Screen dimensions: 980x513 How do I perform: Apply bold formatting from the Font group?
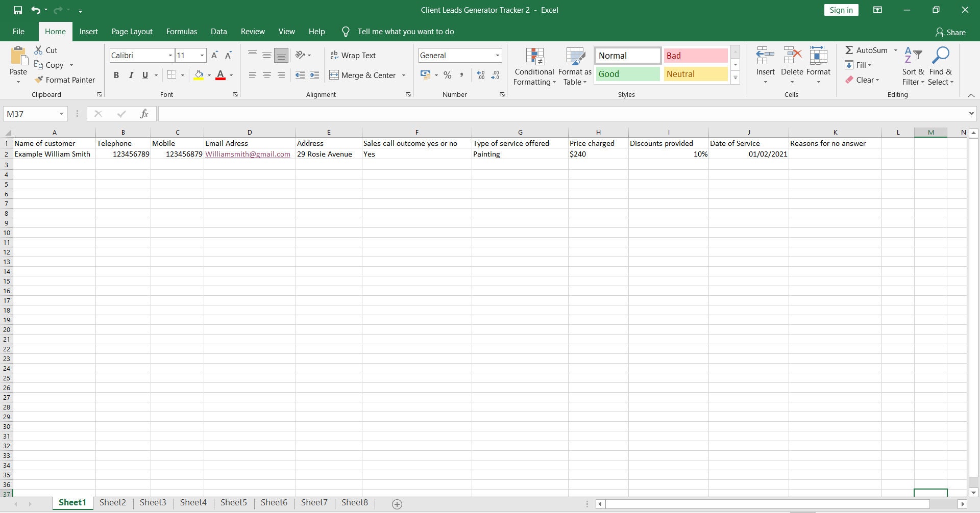click(x=116, y=75)
